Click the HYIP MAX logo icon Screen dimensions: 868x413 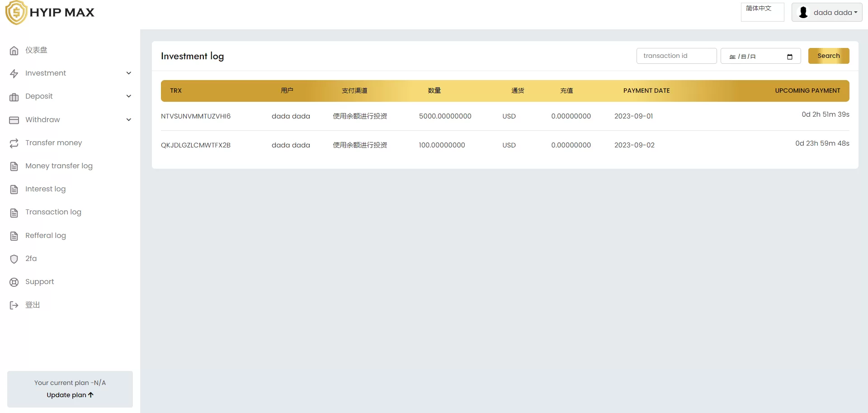point(16,13)
